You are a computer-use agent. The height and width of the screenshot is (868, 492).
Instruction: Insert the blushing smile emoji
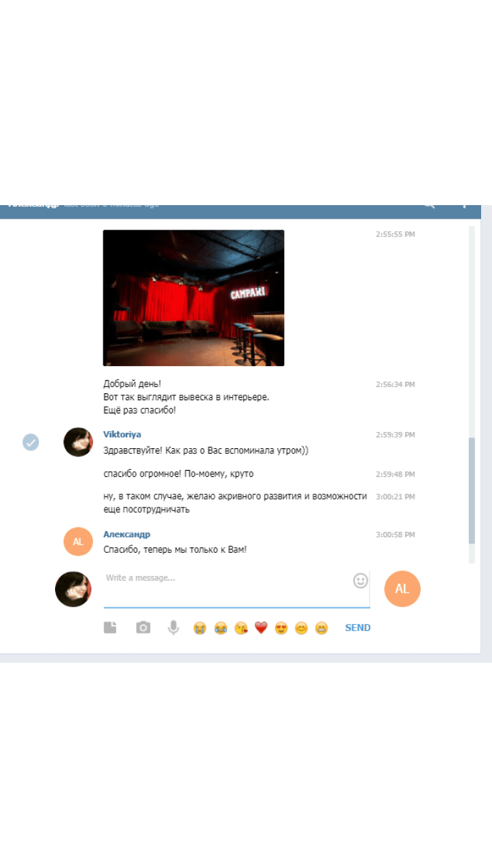(x=301, y=628)
